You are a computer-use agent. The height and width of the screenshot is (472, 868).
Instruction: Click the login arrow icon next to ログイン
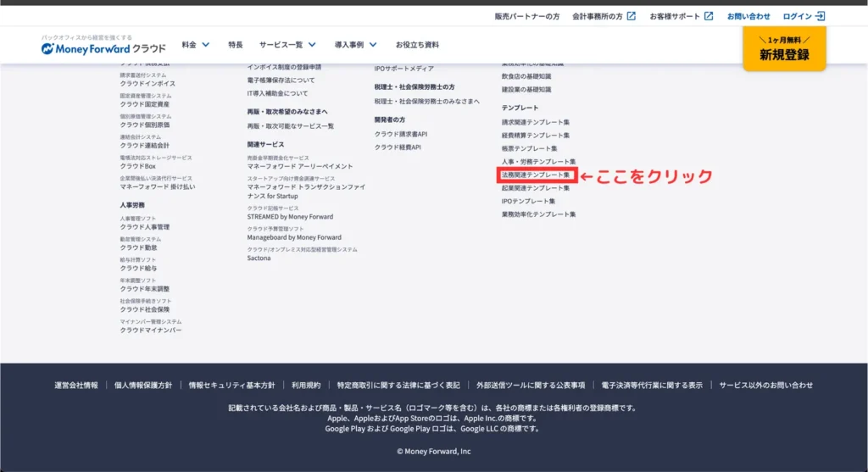820,16
